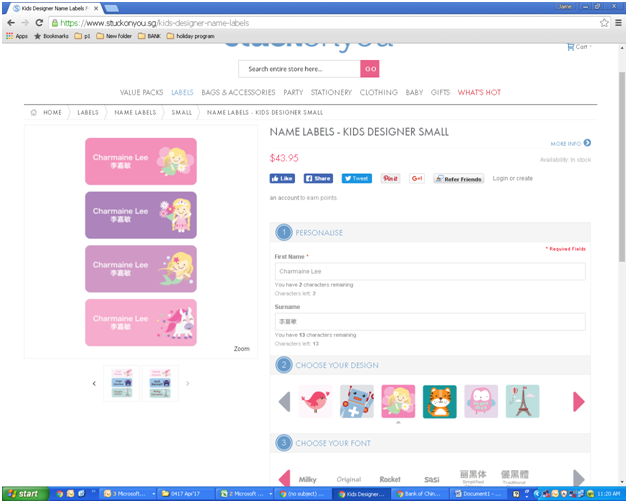The width and height of the screenshot is (629, 503).
Task: Click the home icon in breadcrumb
Action: pyautogui.click(x=34, y=112)
